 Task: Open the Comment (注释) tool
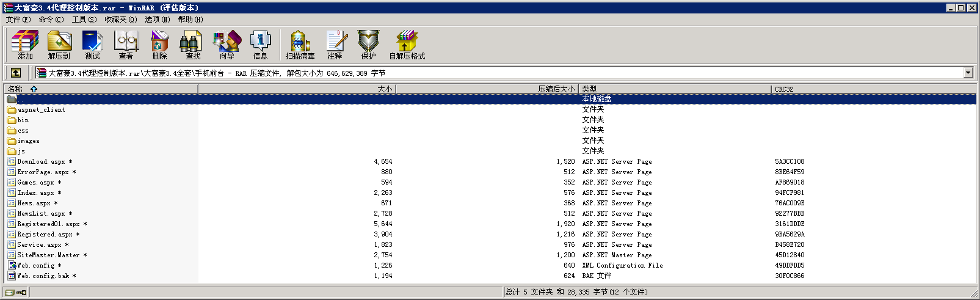click(x=335, y=45)
